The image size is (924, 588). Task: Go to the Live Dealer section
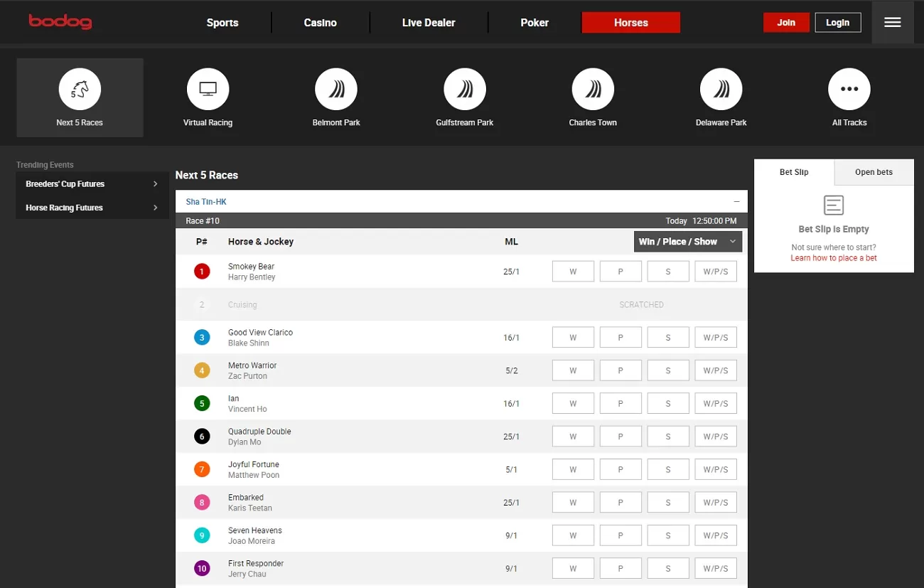coord(429,23)
